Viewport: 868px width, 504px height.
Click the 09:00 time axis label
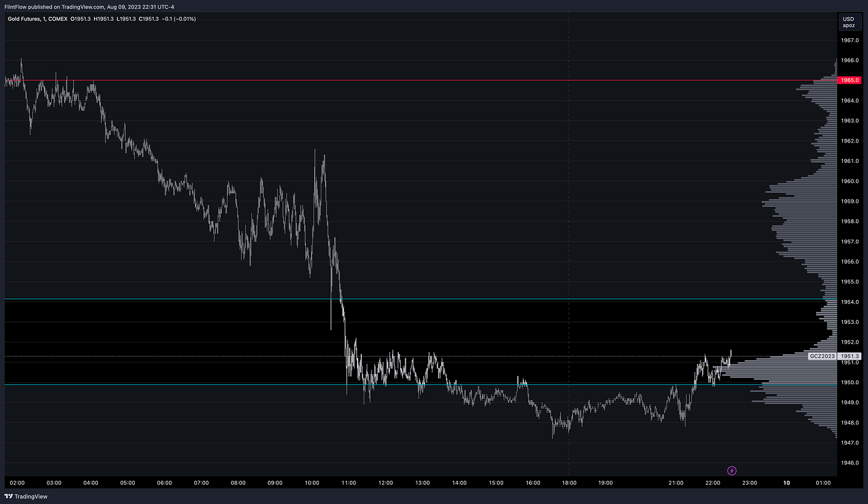(275, 483)
